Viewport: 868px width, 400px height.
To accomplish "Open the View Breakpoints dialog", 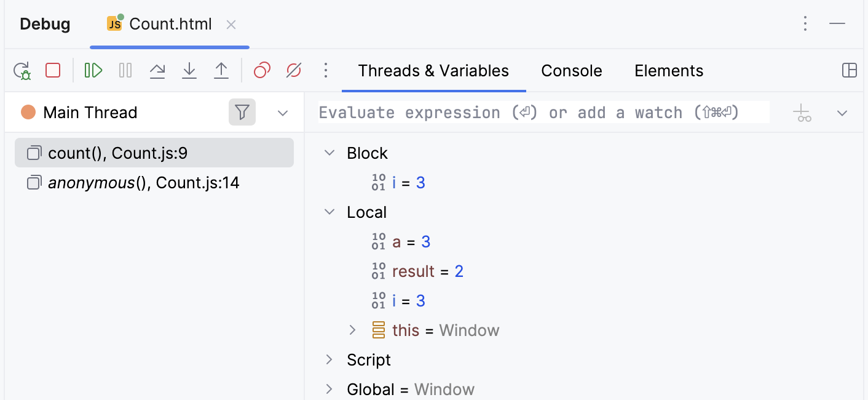I will tap(261, 71).
